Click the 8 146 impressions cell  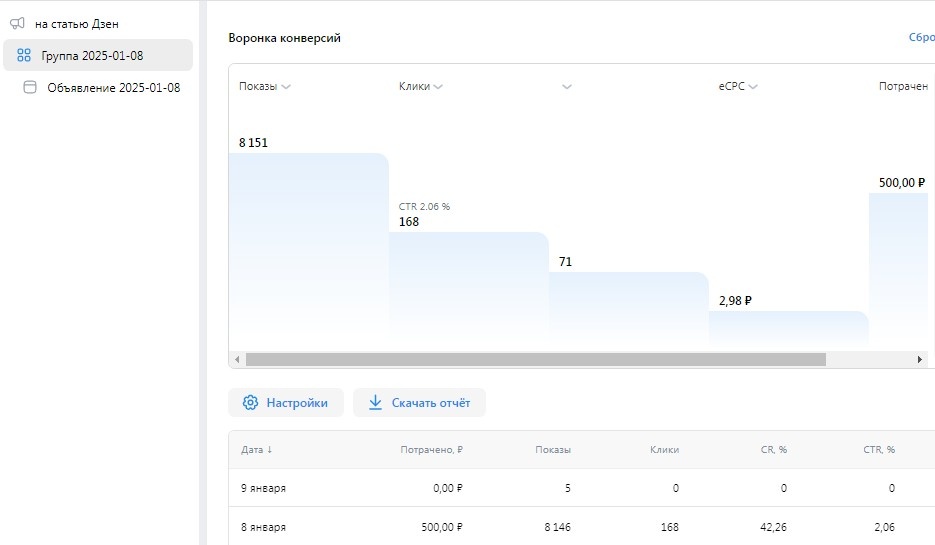click(557, 527)
